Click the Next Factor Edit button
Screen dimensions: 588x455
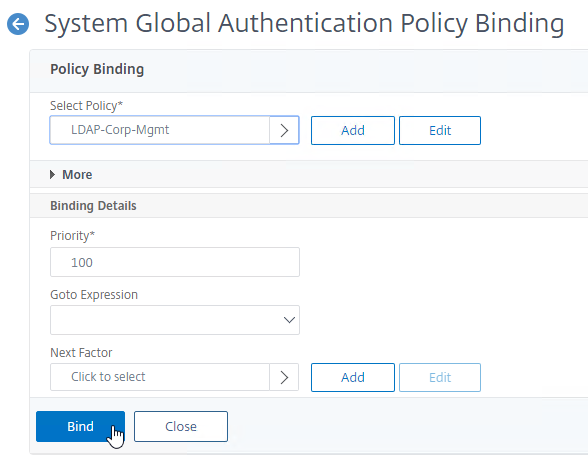pos(440,377)
